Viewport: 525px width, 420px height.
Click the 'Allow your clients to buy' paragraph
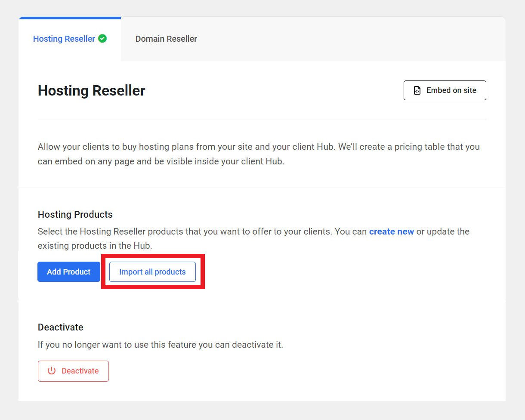259,154
